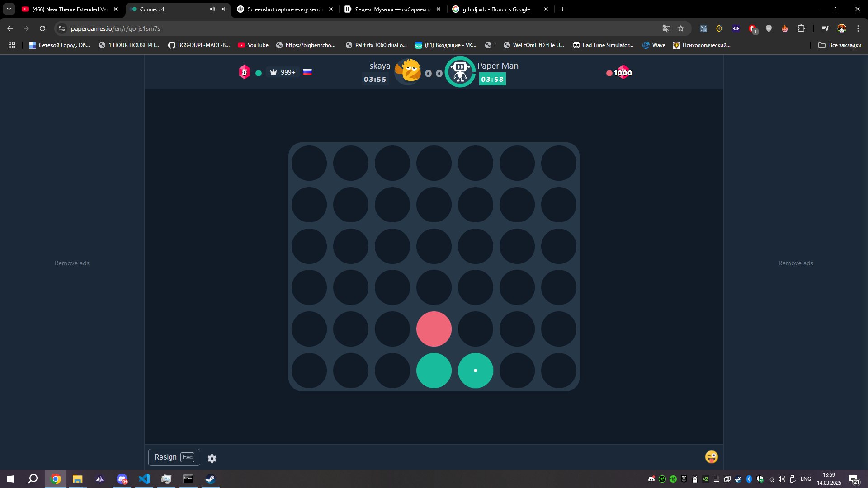Image resolution: width=868 pixels, height=488 pixels.
Task: Open the Все закладки bookmarks folder
Action: (x=840, y=45)
